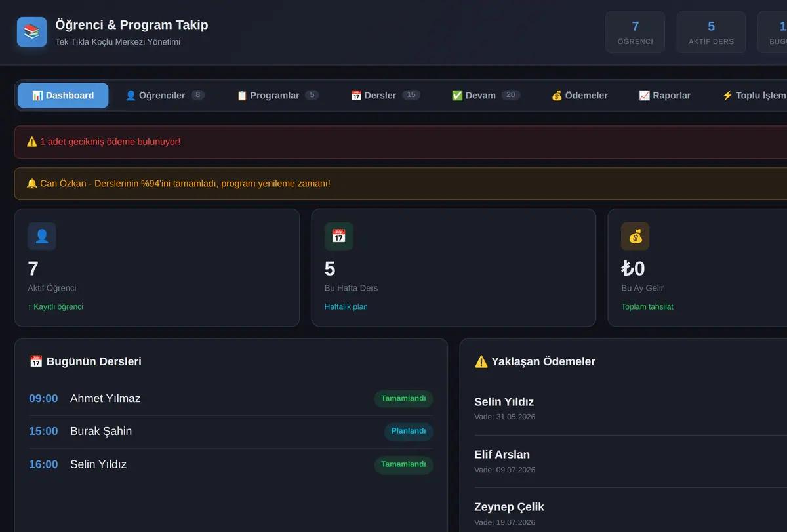
Task: Open the Dashboard tab
Action: 63,95
